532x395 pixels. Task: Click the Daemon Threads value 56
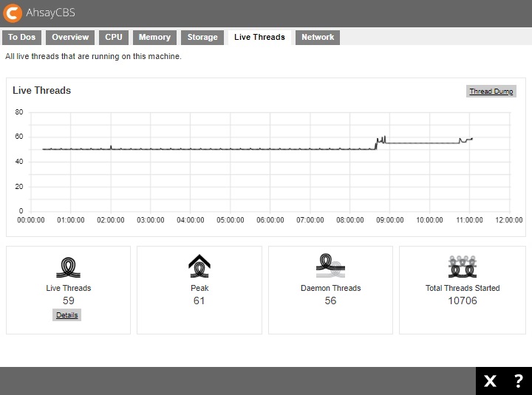tap(330, 300)
